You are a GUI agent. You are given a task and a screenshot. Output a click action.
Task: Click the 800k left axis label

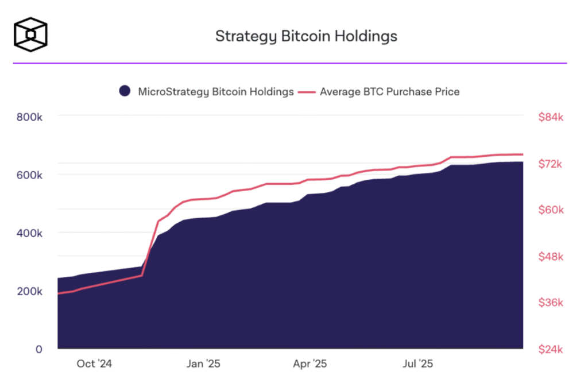point(29,117)
